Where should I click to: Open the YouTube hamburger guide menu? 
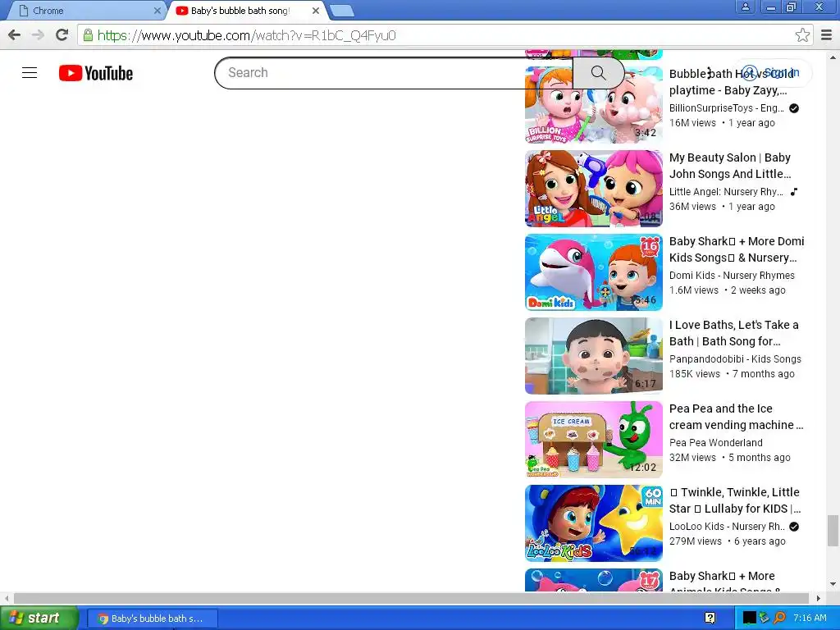[30, 73]
